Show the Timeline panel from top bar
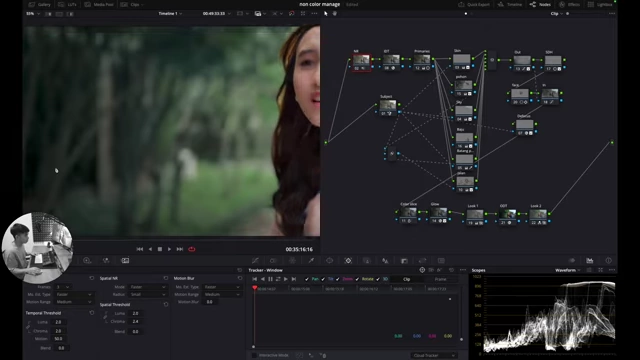 tap(510, 4)
